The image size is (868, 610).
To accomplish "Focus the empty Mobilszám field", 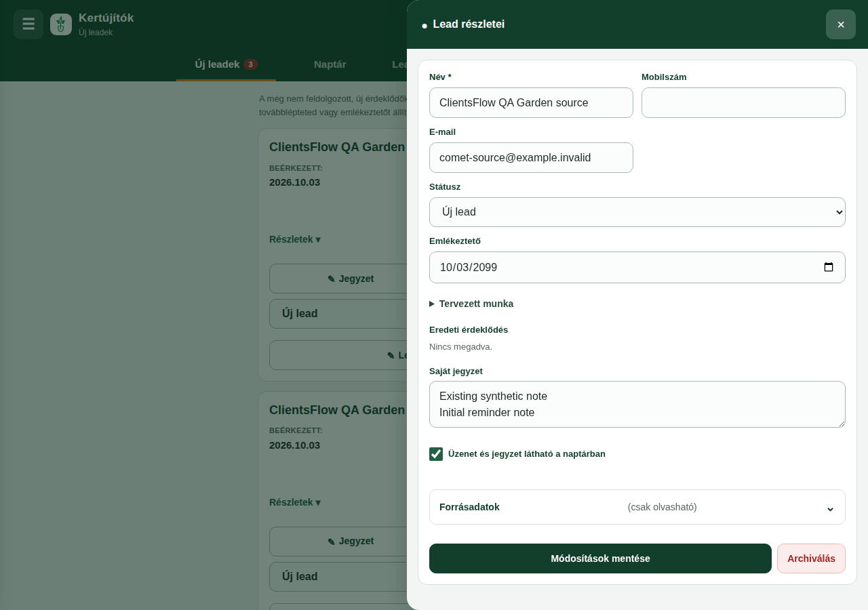I will 743,103.
